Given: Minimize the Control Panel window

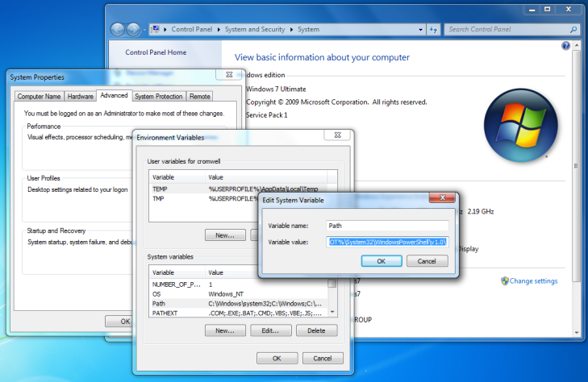Looking at the screenshot, I should click(x=532, y=10).
